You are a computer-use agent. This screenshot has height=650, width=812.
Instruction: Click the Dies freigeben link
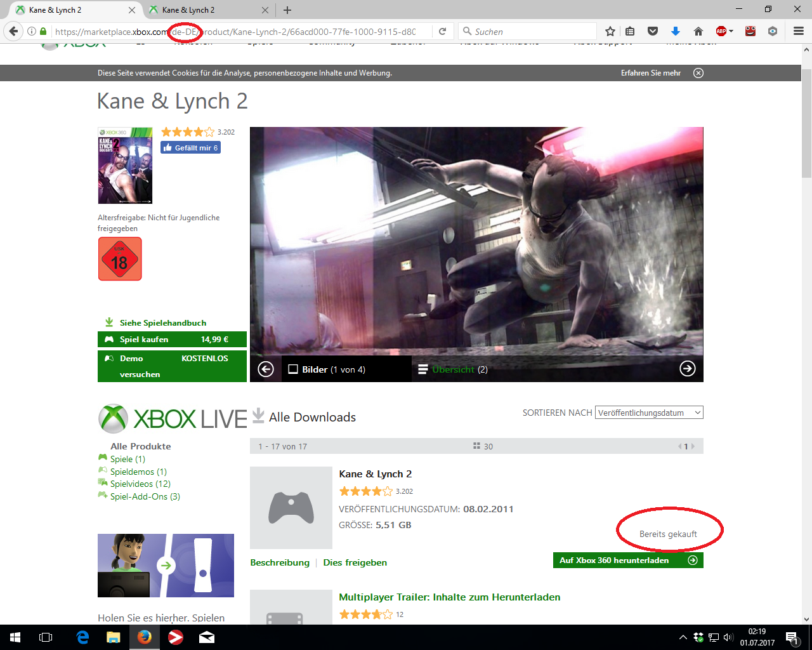tap(355, 562)
